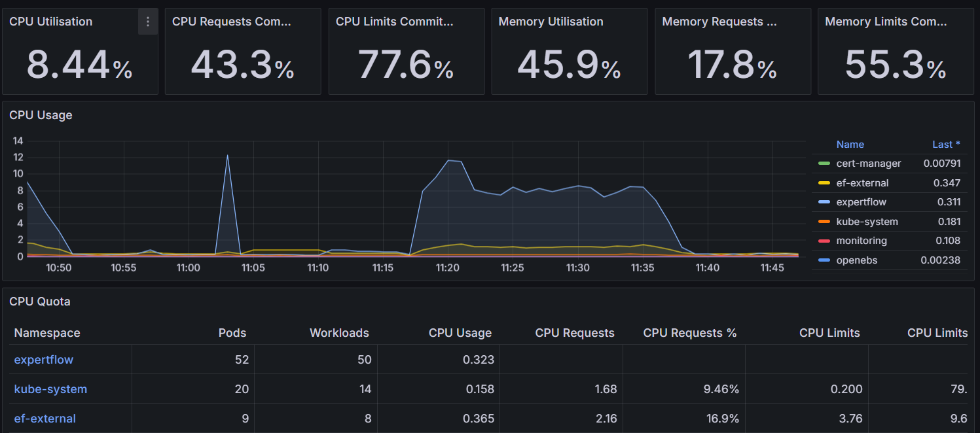Click the kube-system orange legend color swatch
The width and height of the screenshot is (980, 433).
824,222
